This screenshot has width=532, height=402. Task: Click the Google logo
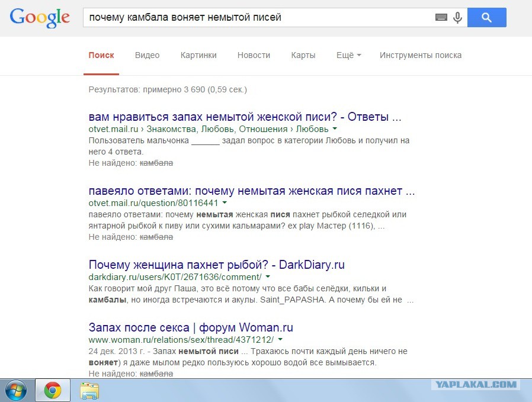(x=40, y=18)
